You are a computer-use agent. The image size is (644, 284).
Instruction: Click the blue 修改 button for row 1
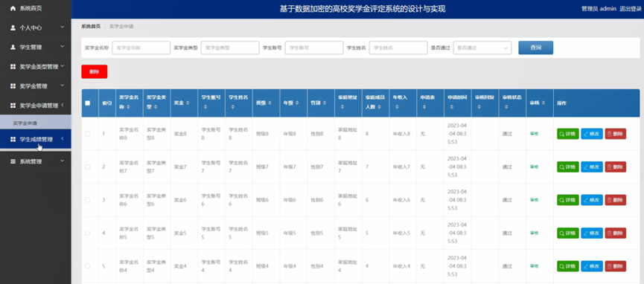[592, 134]
